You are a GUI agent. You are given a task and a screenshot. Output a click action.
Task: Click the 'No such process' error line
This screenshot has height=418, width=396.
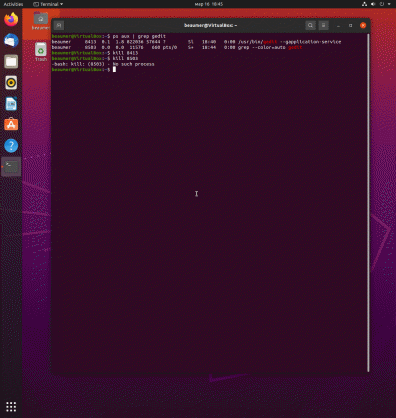[103, 64]
